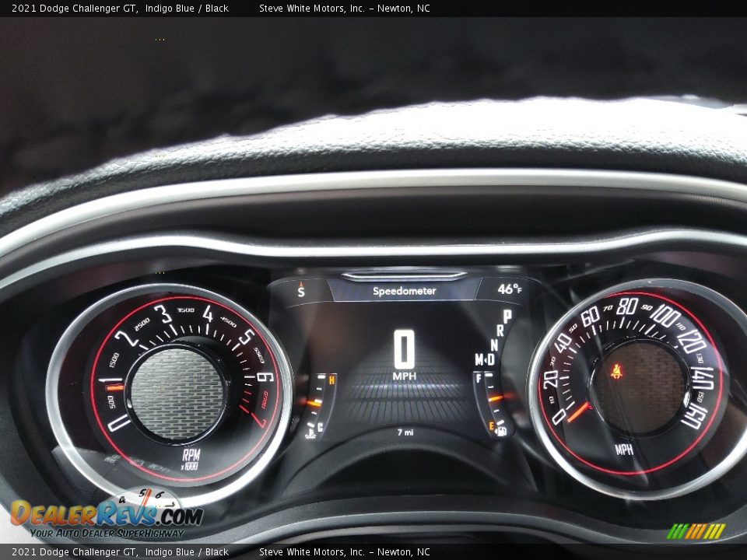Screen dimensions: 747x560
Task: Click the C cold temperature marker
Action: tap(320, 426)
